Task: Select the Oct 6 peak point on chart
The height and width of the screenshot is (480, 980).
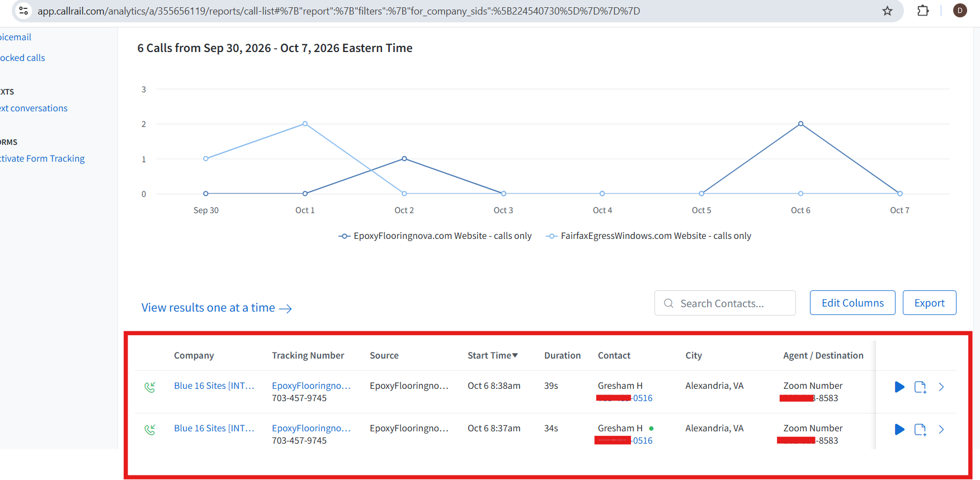Action: point(800,124)
